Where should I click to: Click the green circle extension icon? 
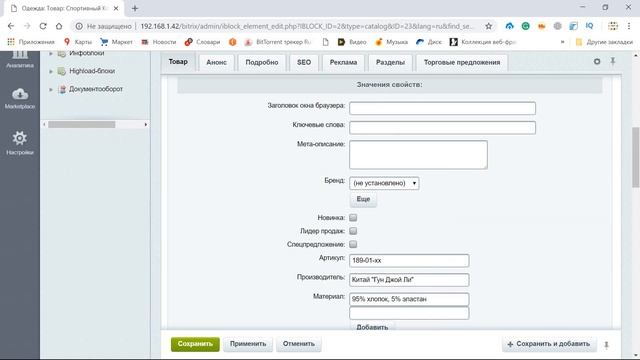525,26
